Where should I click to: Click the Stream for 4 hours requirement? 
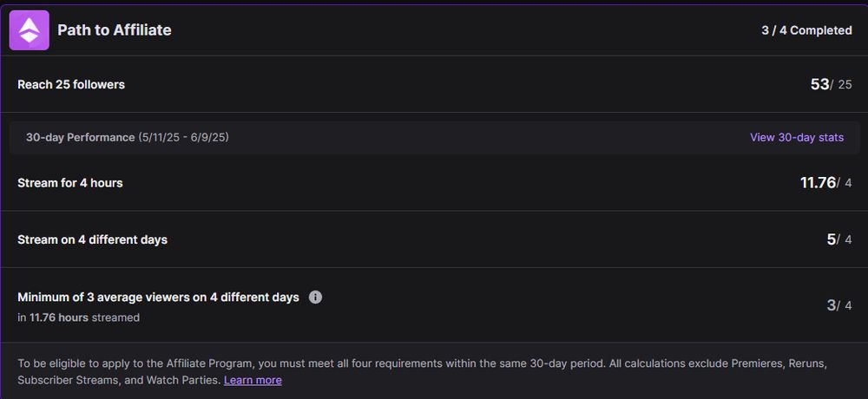click(x=70, y=183)
